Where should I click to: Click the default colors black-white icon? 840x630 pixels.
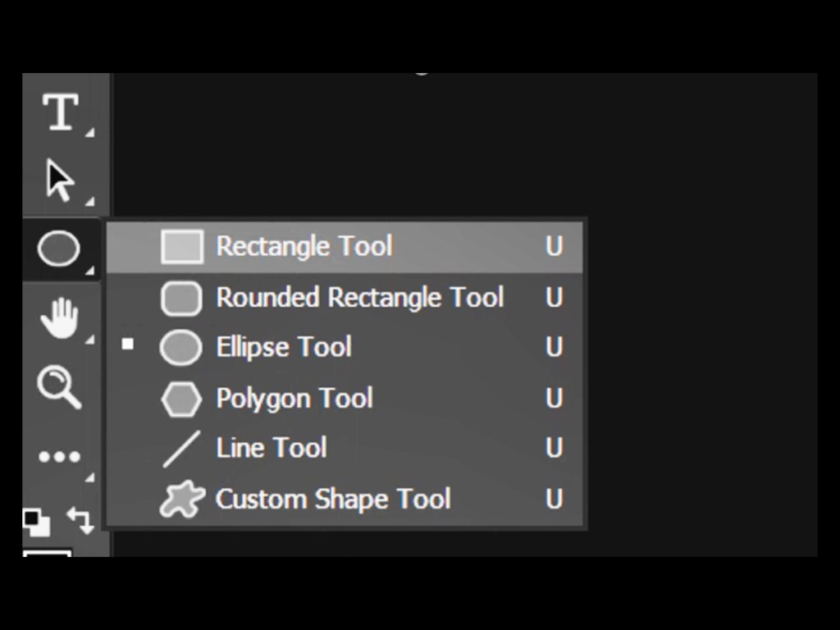(36, 521)
